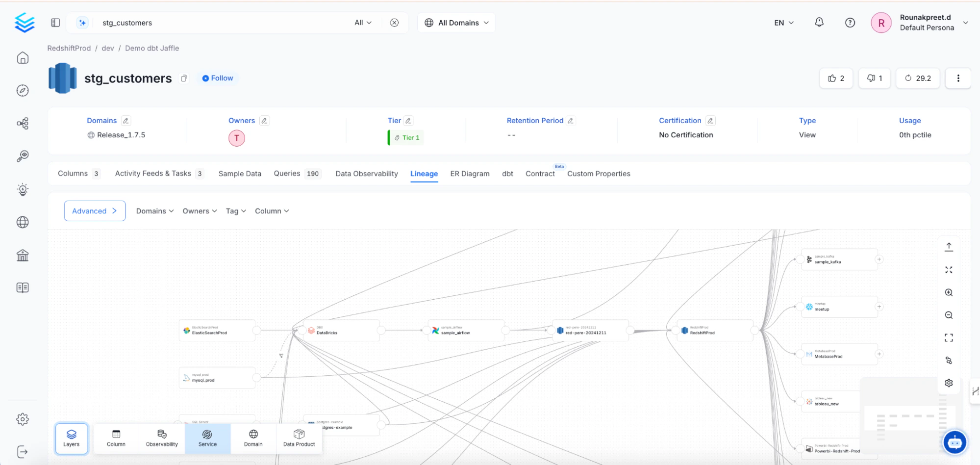Open the All search filter dropdown
The width and height of the screenshot is (980, 465).
coord(363,23)
